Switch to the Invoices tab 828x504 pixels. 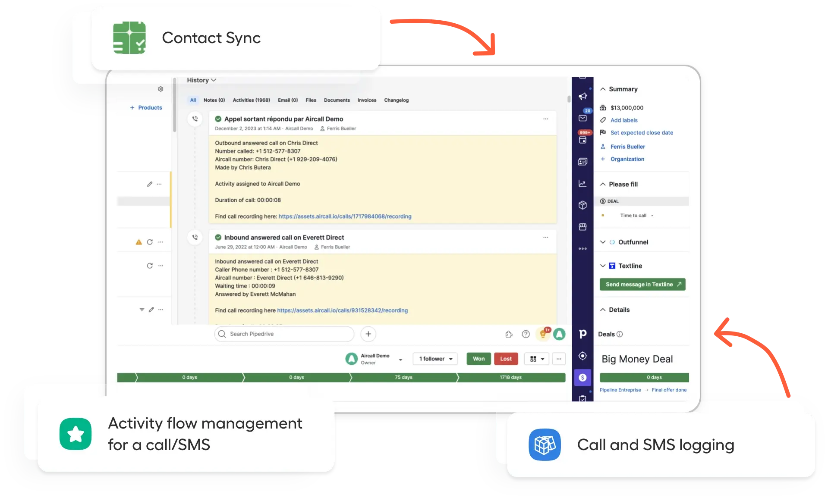(x=367, y=100)
